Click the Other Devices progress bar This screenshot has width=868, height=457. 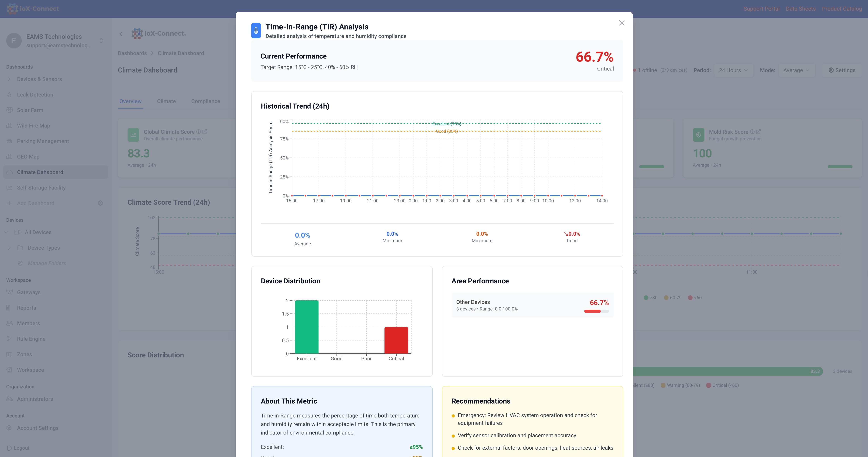pyautogui.click(x=596, y=311)
